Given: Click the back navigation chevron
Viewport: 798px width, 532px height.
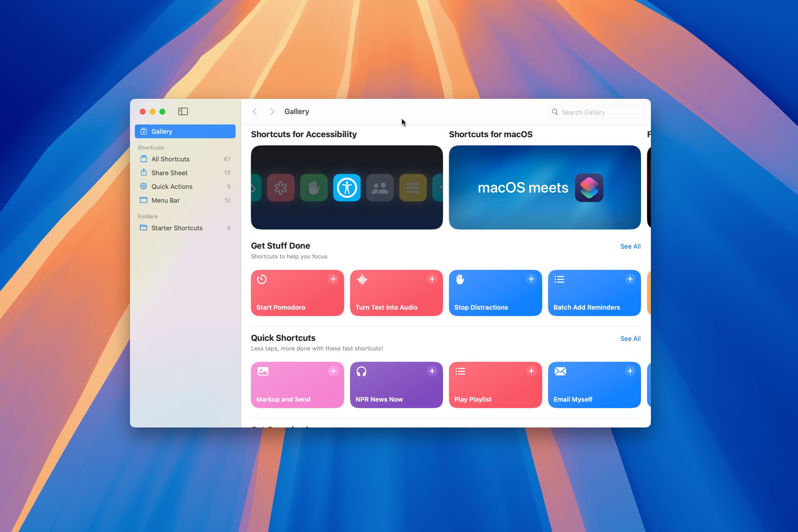Looking at the screenshot, I should (x=255, y=111).
